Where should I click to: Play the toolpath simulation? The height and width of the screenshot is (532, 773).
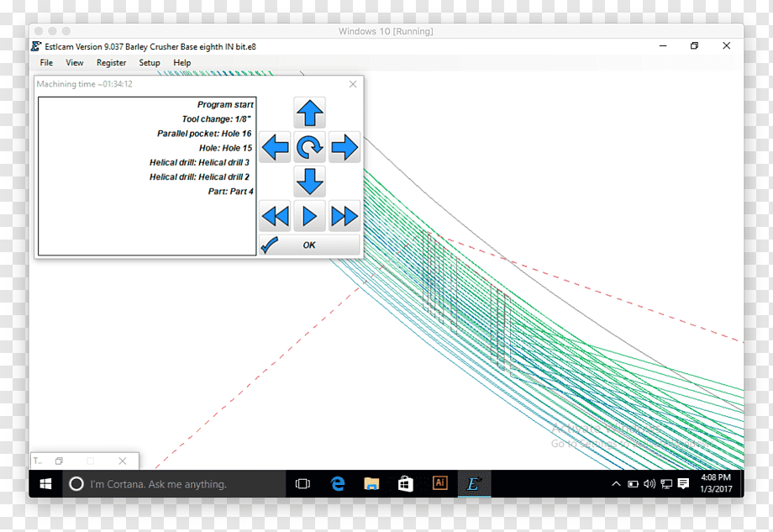(x=309, y=216)
